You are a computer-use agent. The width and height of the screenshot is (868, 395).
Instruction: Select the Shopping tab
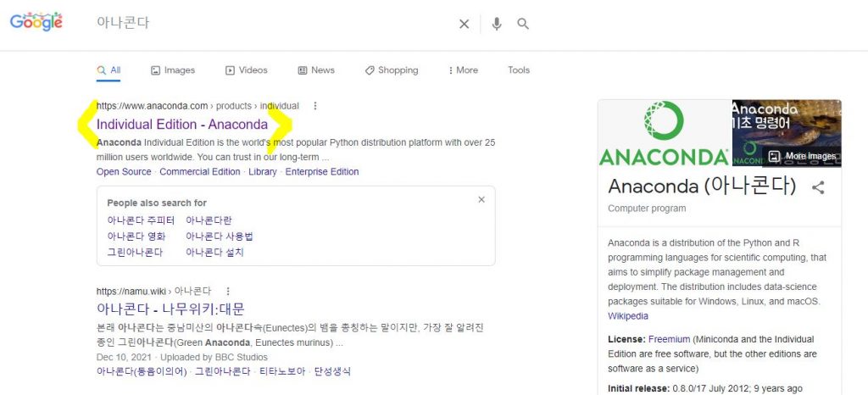(391, 70)
